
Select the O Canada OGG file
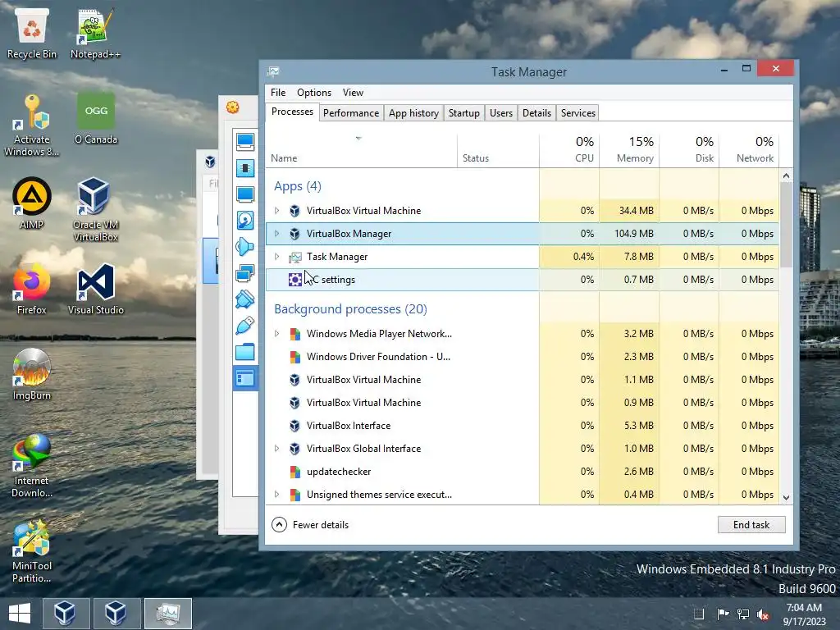(x=96, y=119)
